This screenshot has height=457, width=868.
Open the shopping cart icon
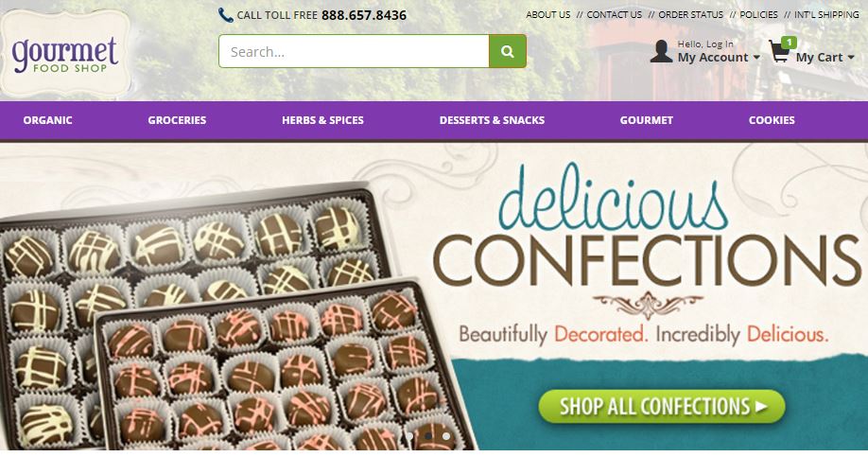779,51
